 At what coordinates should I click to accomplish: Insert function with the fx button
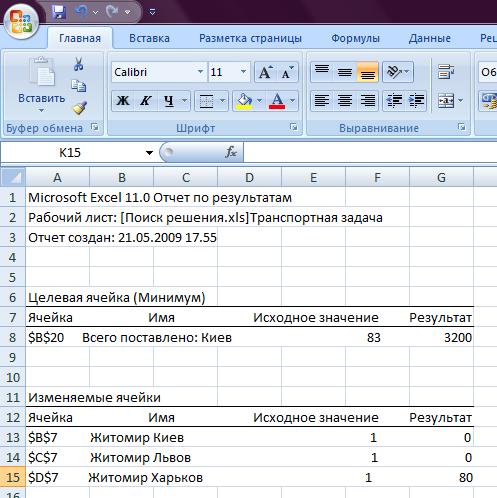(231, 152)
